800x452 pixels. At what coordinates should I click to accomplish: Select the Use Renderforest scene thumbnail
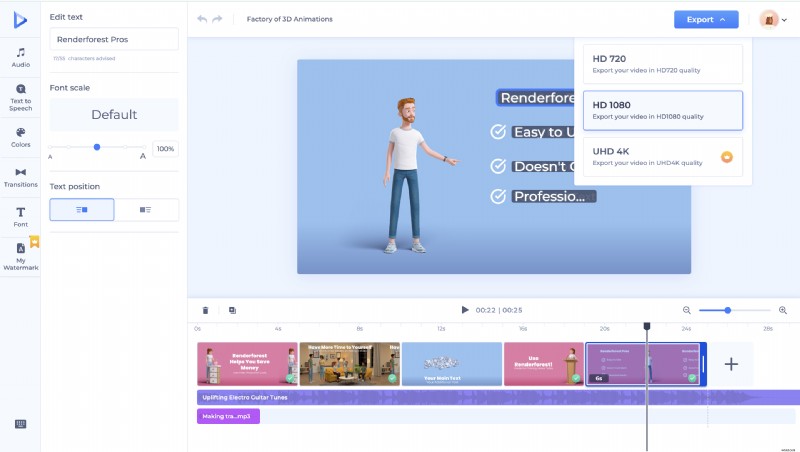(543, 364)
